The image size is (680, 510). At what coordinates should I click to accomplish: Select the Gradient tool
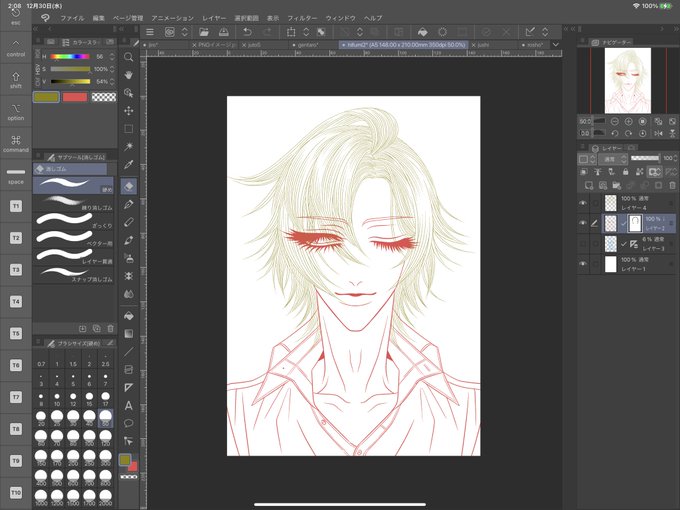128,333
